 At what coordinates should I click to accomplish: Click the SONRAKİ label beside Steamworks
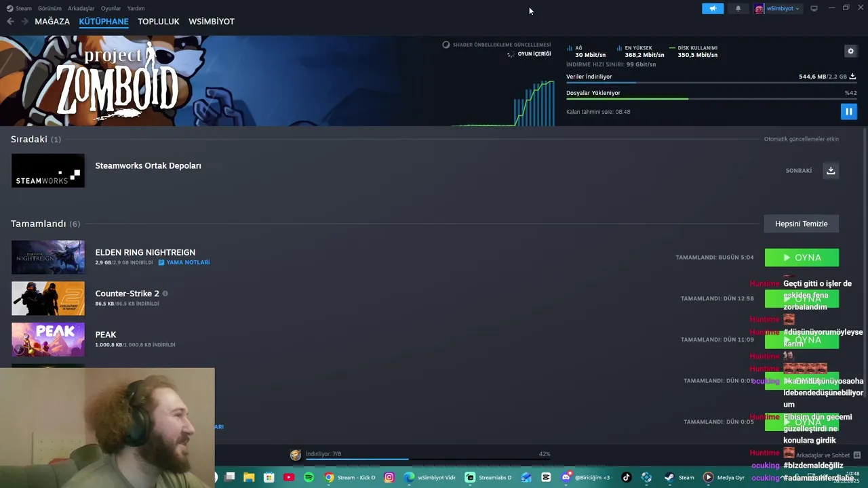pos(799,171)
